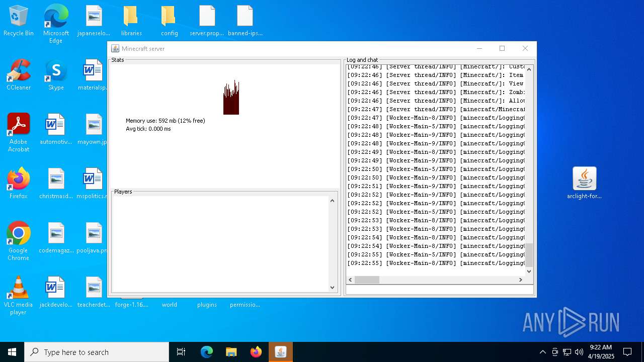Screen dimensions: 644x362
Task: Click left arrow of log horizontal scrollbar
Action: pos(350,280)
